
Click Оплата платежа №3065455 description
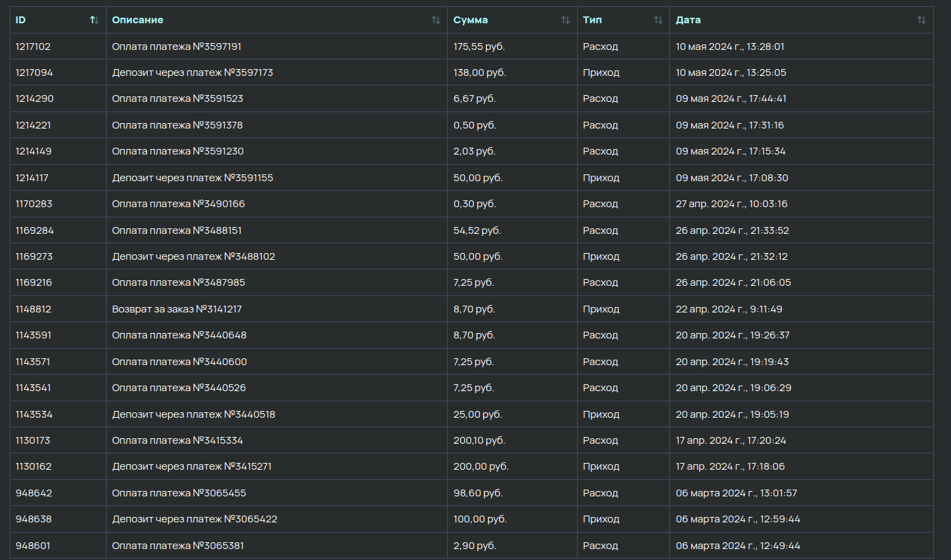(178, 493)
